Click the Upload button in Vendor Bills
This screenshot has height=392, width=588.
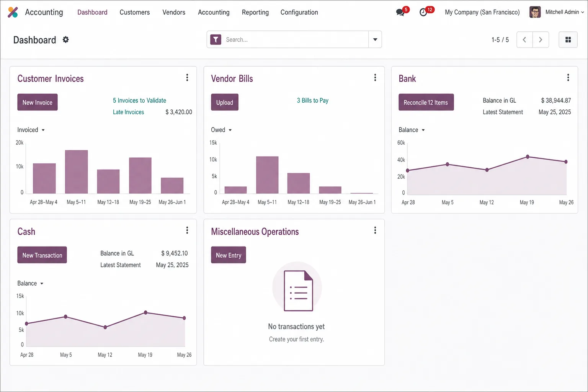pos(225,102)
